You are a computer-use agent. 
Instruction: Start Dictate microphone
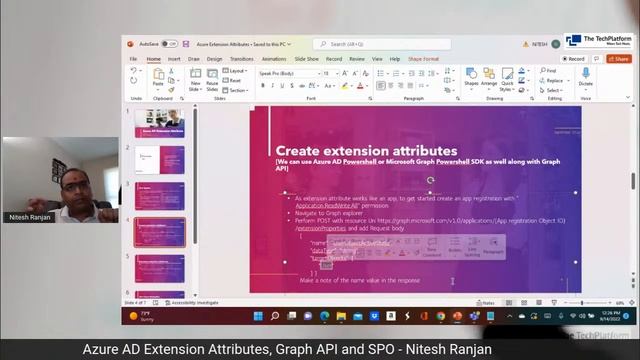[586, 77]
